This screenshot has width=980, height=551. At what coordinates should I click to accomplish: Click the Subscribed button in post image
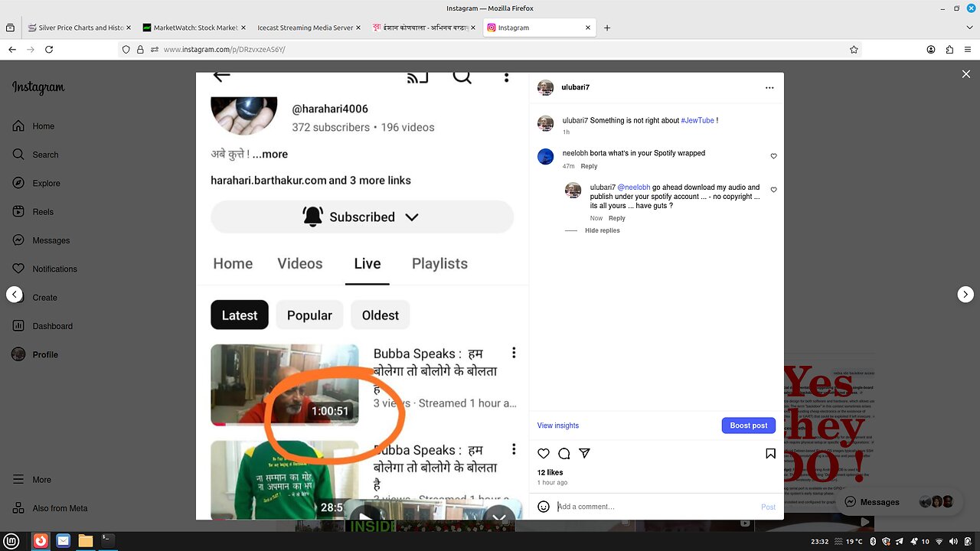362,217
